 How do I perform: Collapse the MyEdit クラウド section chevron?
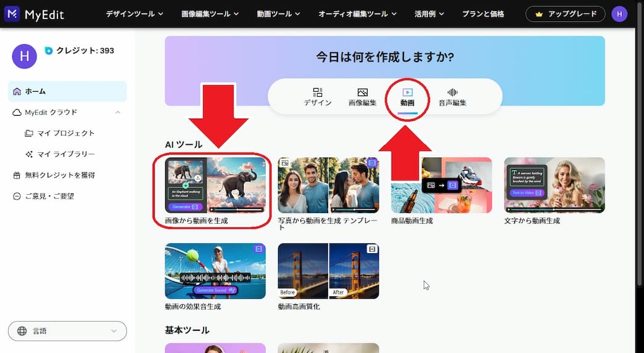[117, 112]
